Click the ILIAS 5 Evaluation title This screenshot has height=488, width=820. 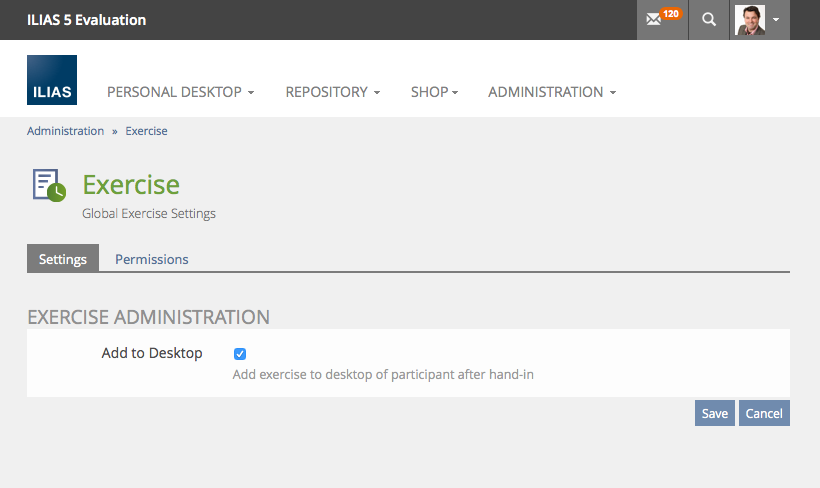86,20
